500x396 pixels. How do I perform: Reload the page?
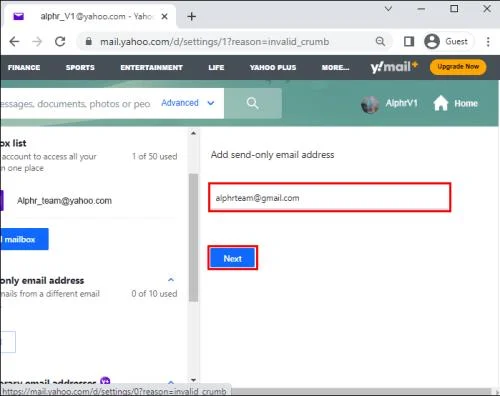pyautogui.click(x=60, y=42)
